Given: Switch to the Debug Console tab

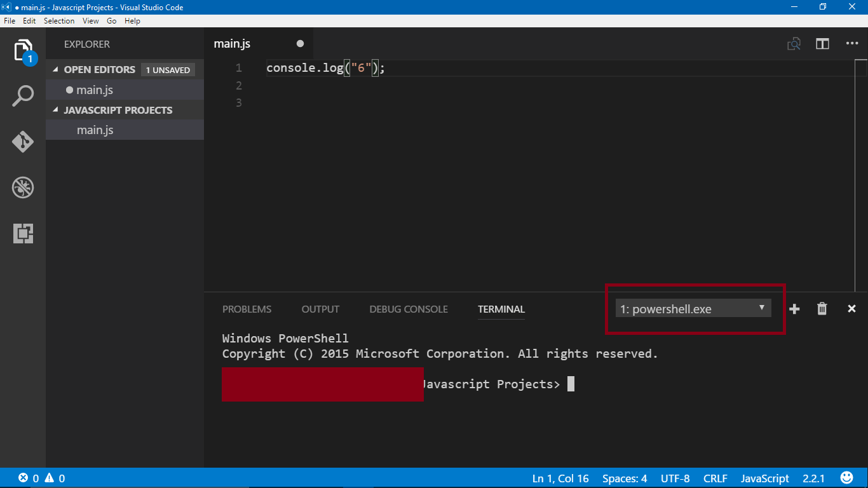Looking at the screenshot, I should point(409,309).
